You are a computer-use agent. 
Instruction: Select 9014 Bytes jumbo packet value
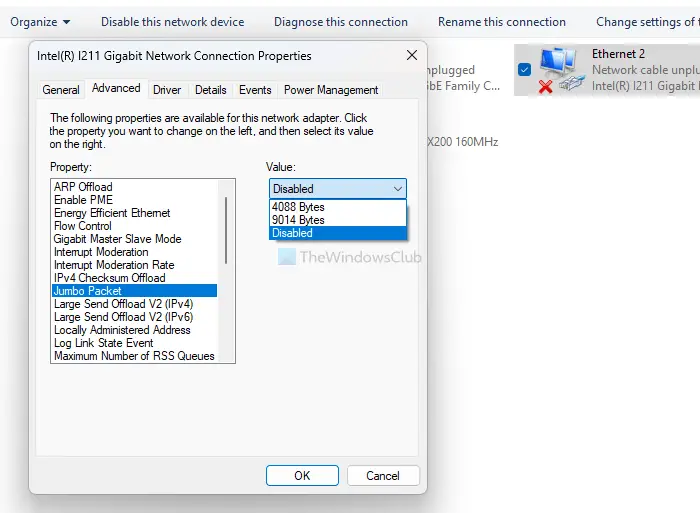pyautogui.click(x=298, y=220)
